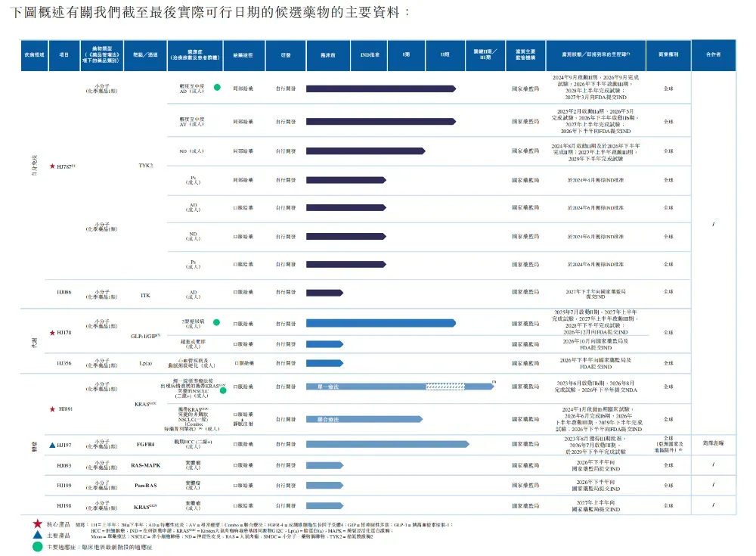Click the green dot on the type 2 diabetes row
The width and height of the screenshot is (756, 556).
(x=216, y=322)
